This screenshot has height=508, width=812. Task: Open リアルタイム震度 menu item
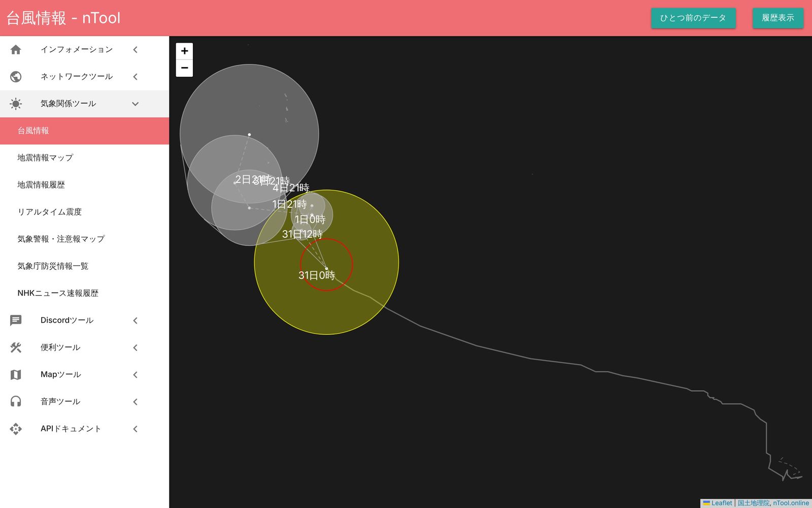pos(84,212)
